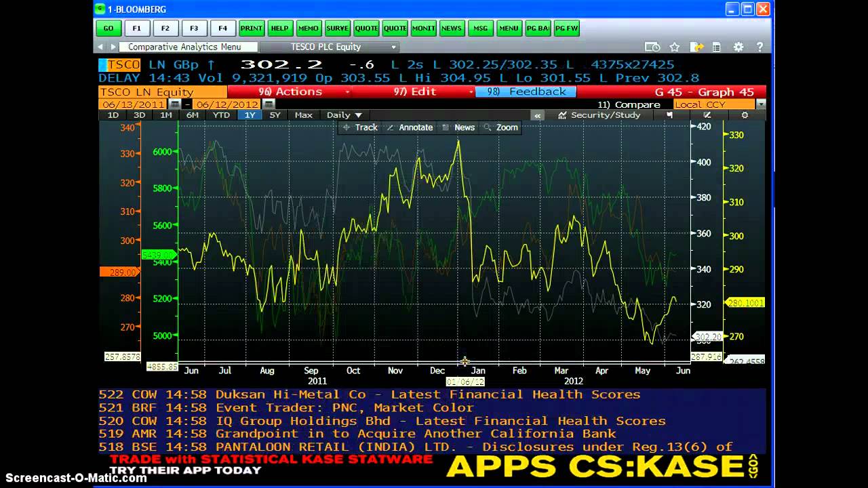Open the TESCO PLC Equity dropdown
Screen dimensions: 868x488
(329, 47)
